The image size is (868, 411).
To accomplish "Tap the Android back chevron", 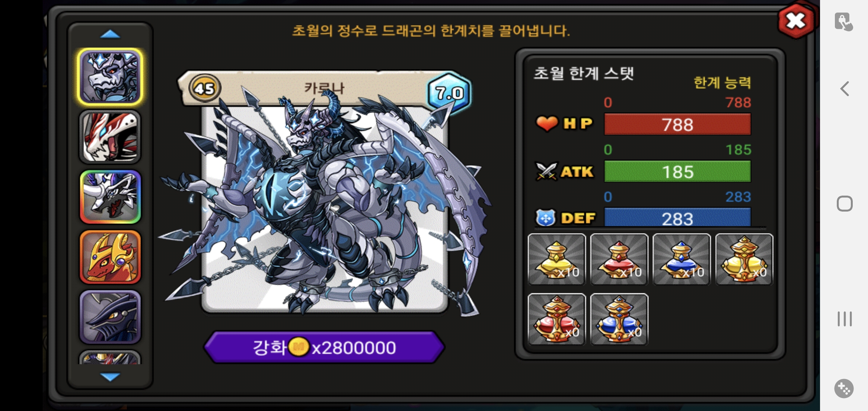I will (x=845, y=89).
